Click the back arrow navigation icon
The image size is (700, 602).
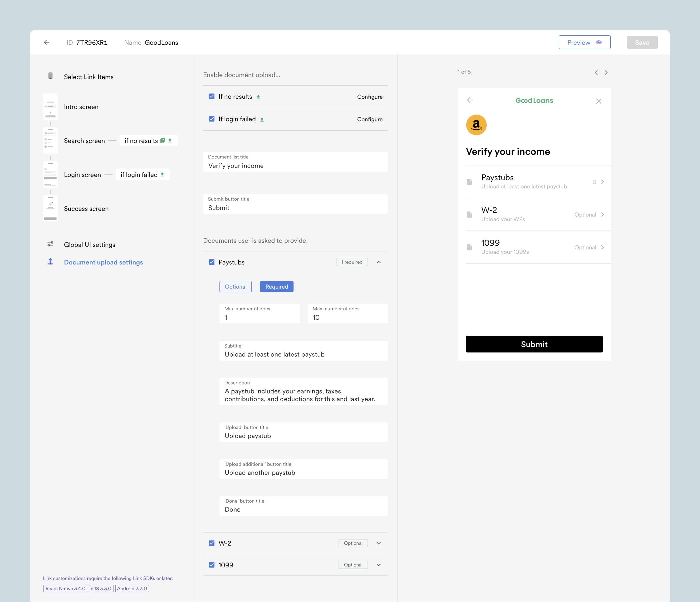click(47, 42)
